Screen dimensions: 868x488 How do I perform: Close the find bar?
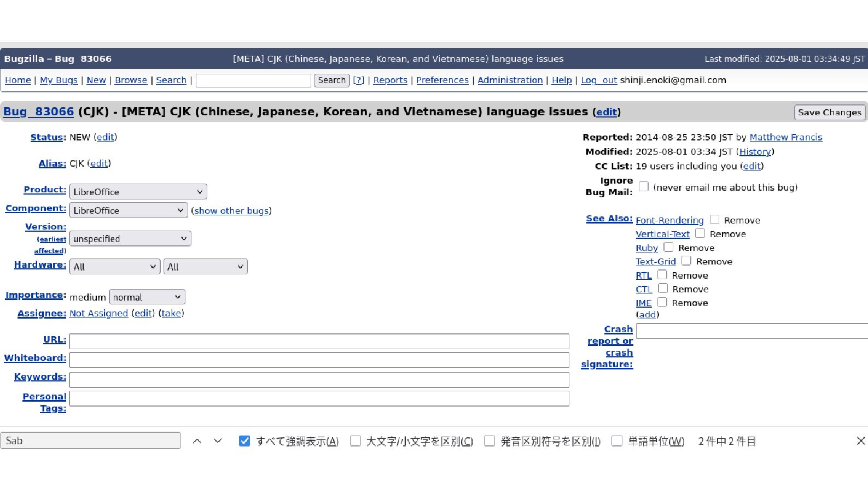click(x=860, y=441)
